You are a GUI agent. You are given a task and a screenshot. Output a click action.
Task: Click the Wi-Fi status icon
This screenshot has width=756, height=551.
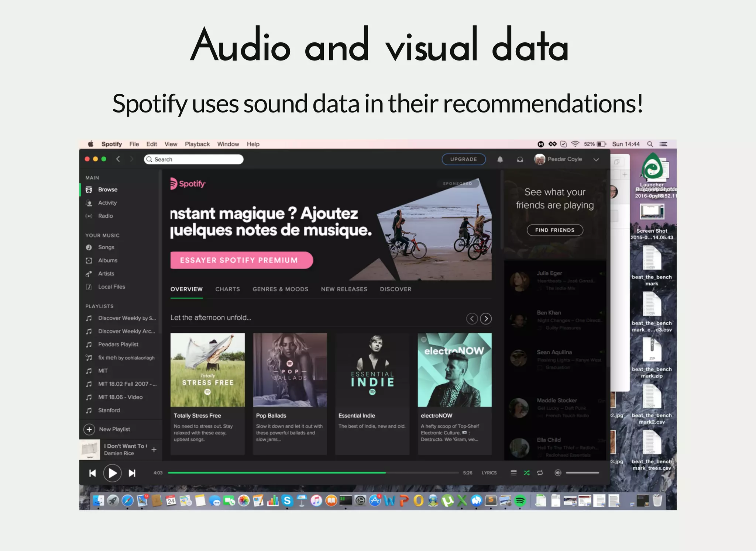(x=575, y=144)
